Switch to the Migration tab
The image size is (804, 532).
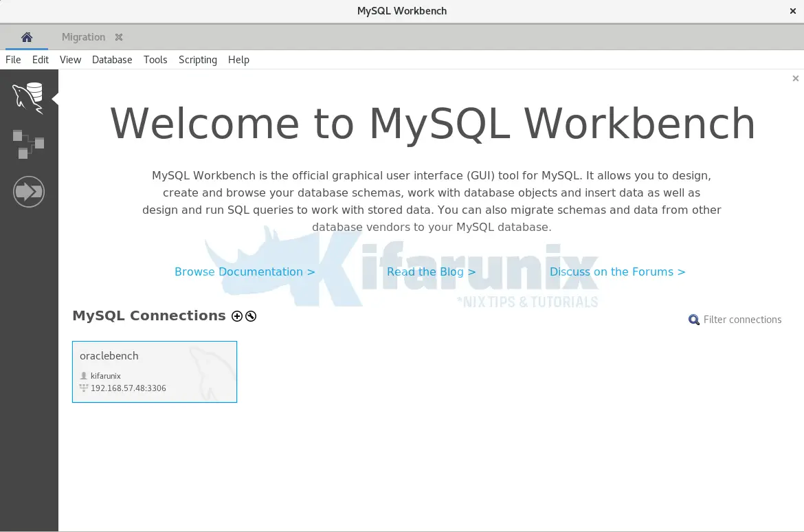pos(83,37)
